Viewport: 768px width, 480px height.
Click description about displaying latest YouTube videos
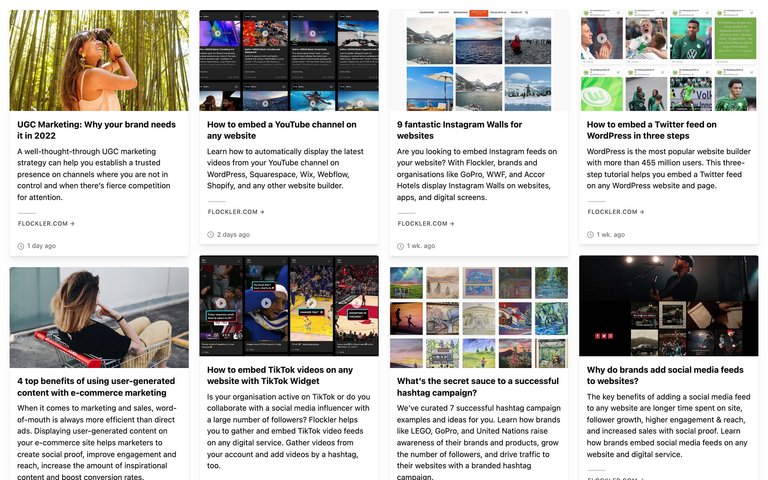pyautogui.click(x=285, y=168)
